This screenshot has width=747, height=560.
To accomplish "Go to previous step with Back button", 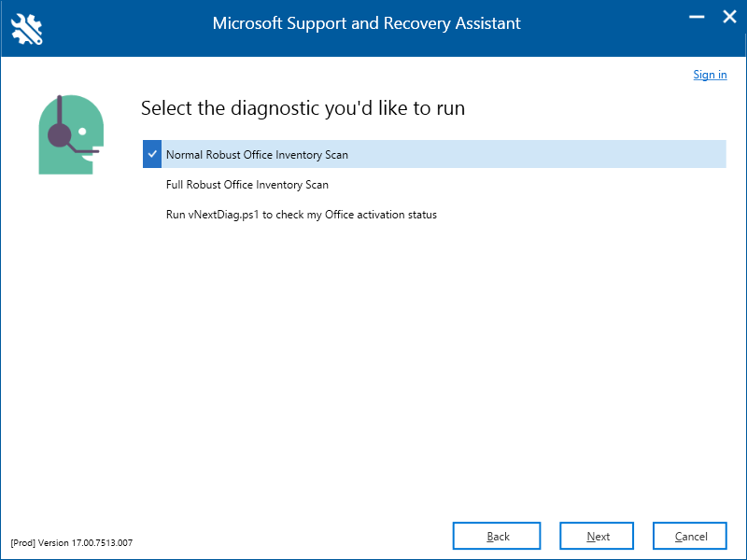I will pos(497,536).
